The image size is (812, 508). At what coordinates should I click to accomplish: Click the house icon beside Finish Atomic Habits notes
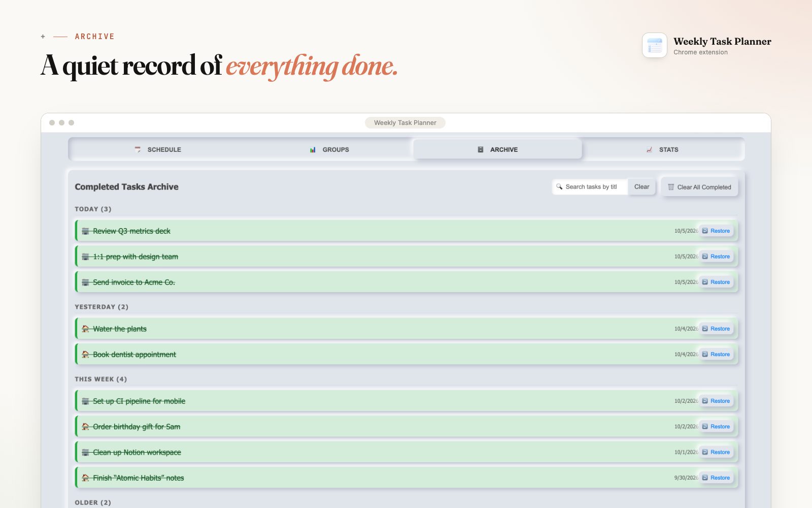click(85, 478)
